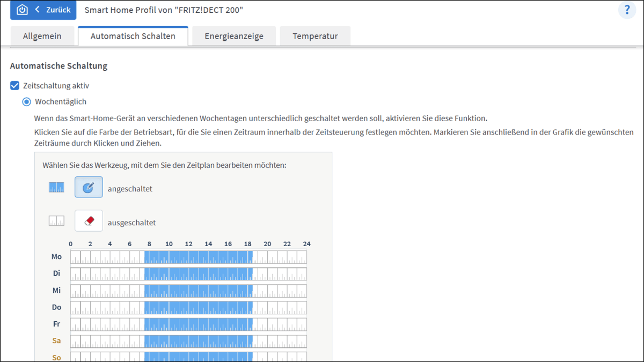Select the eraser tool for ausgeschaltet

click(x=89, y=220)
